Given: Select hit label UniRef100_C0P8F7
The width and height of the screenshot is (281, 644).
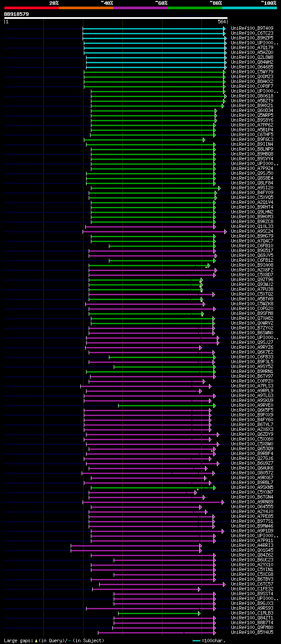Looking at the screenshot, I should click(x=252, y=87).
